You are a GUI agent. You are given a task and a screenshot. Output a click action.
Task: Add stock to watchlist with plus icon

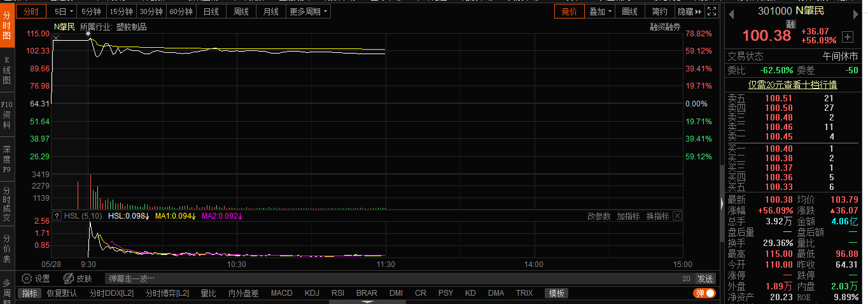[847, 37]
